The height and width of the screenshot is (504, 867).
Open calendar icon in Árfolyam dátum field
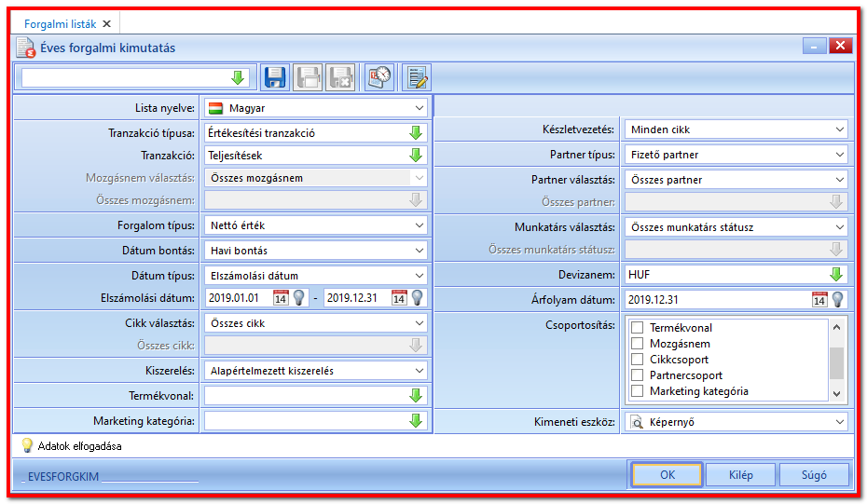coord(819,300)
